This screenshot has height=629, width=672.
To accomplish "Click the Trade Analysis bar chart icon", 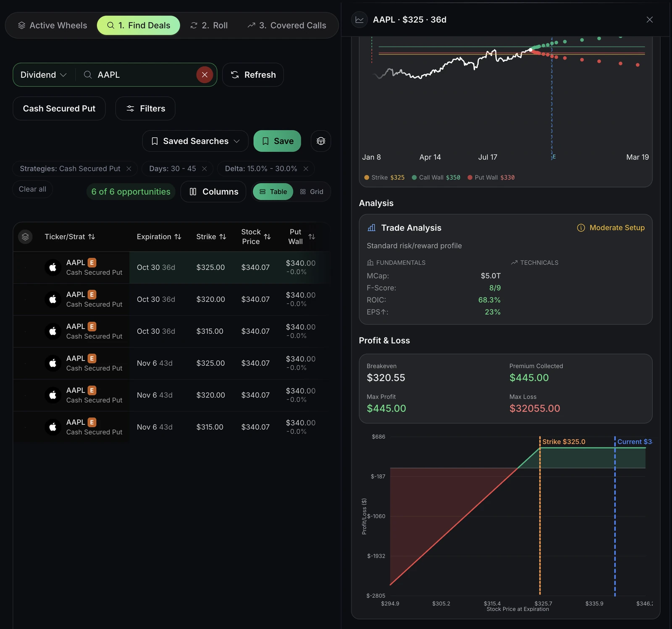I will tap(371, 228).
